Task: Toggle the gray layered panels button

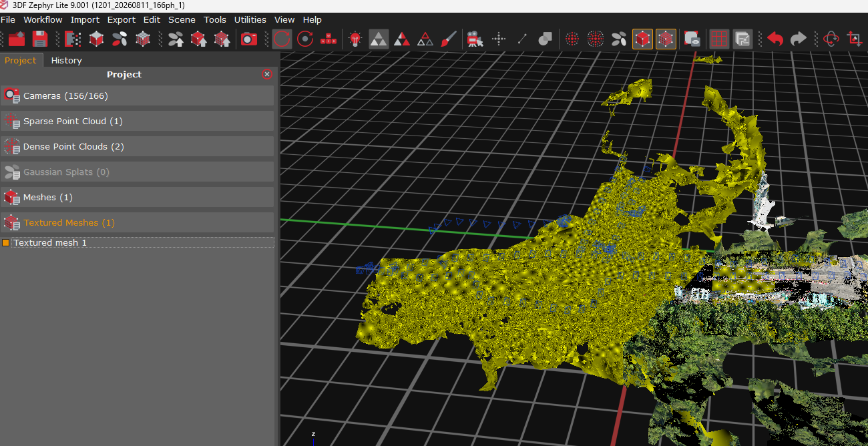Action: (x=742, y=39)
